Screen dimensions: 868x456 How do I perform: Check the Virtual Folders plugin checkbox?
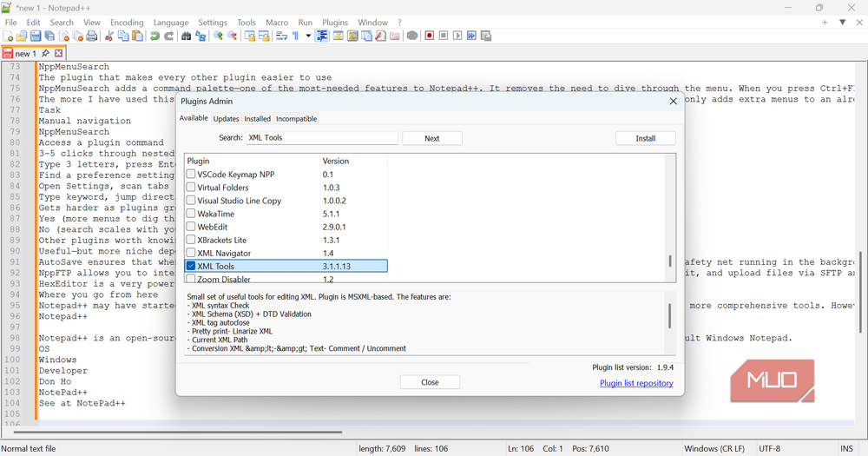(x=191, y=188)
